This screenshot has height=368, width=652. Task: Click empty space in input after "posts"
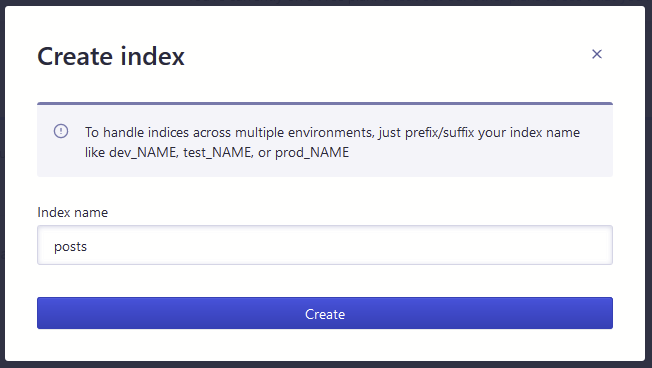[x=349, y=245]
